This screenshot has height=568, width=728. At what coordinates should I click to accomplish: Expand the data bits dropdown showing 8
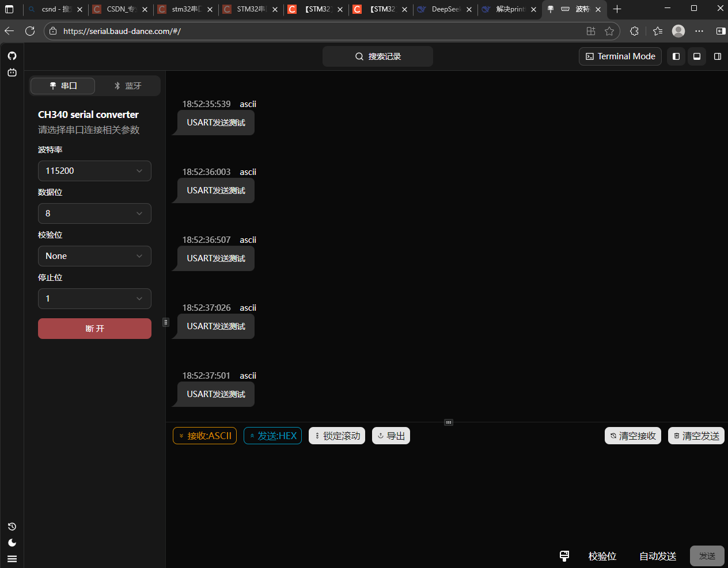point(94,214)
